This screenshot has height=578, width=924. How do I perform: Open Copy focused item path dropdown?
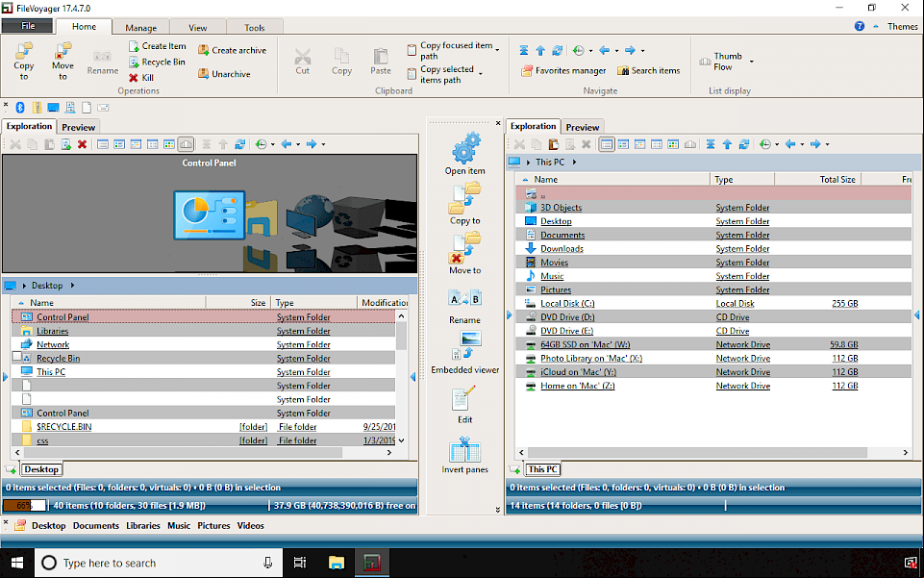497,50
